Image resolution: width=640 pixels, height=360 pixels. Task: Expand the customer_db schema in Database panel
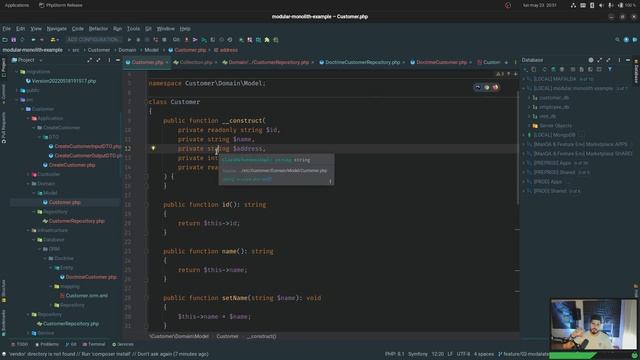coord(529,98)
